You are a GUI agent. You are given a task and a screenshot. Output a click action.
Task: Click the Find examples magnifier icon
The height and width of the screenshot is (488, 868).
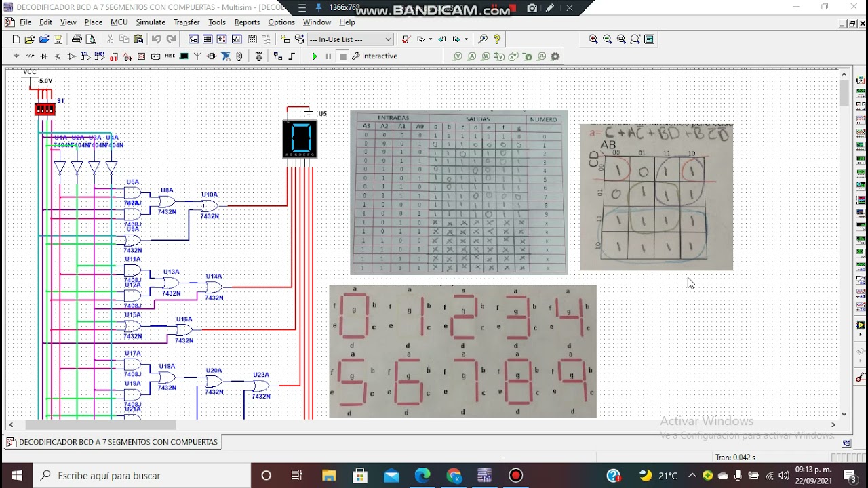[483, 39]
